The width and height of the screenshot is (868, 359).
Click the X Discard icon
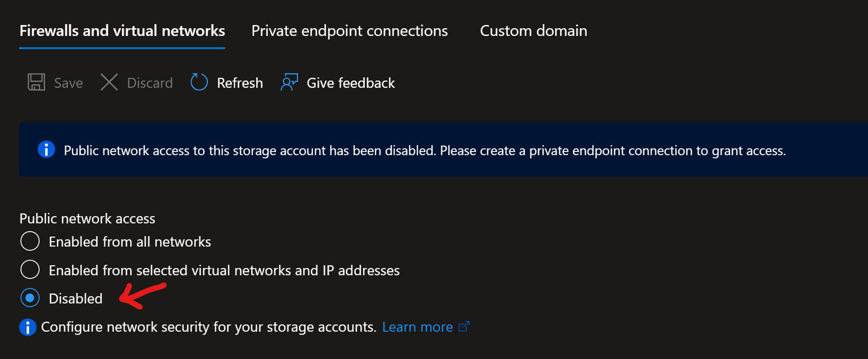109,82
